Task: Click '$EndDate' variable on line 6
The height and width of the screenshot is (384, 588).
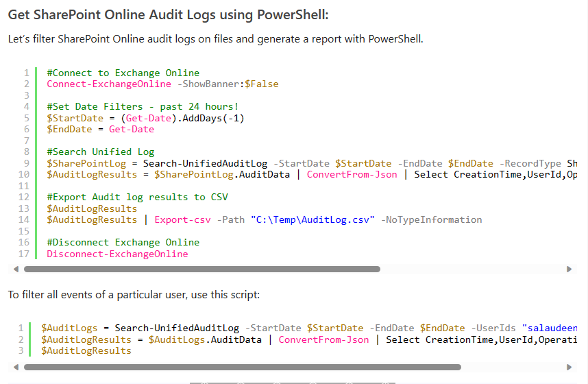Action: 69,130
